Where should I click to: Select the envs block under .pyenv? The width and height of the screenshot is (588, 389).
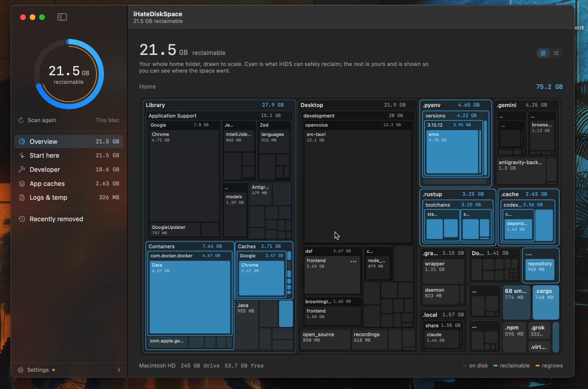[x=452, y=151]
